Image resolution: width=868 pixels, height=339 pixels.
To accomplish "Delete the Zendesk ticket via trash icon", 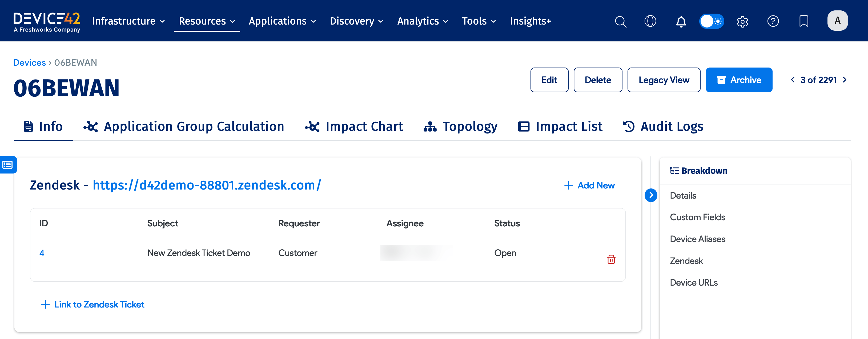I will 611,259.
